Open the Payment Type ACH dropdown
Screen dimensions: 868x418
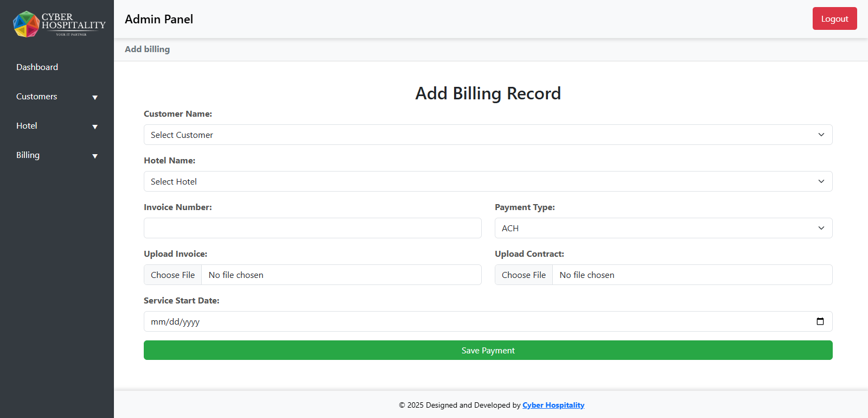click(663, 228)
